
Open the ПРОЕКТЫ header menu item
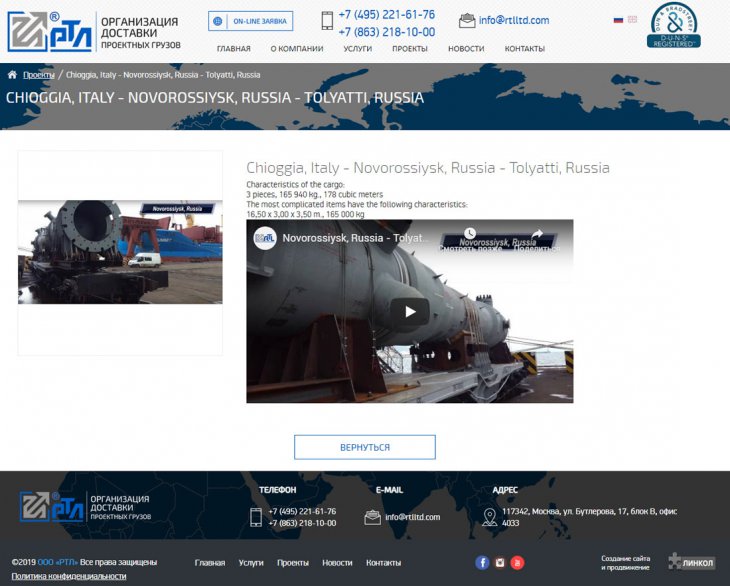410,49
